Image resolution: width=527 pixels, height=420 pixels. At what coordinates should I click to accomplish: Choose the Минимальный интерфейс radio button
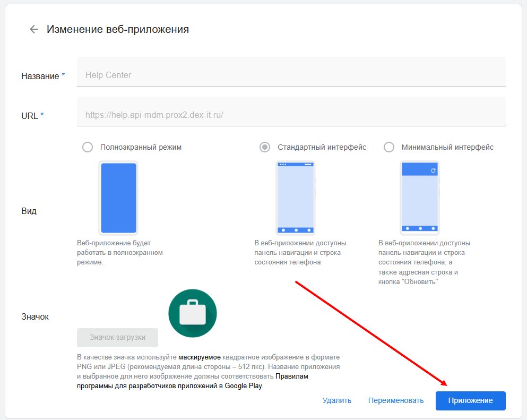click(x=389, y=147)
